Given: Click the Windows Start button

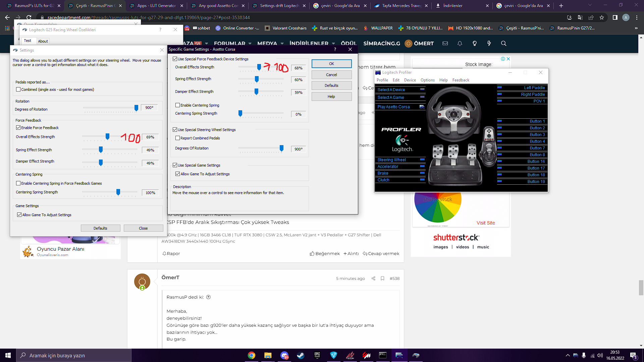Looking at the screenshot, I should [8, 355].
